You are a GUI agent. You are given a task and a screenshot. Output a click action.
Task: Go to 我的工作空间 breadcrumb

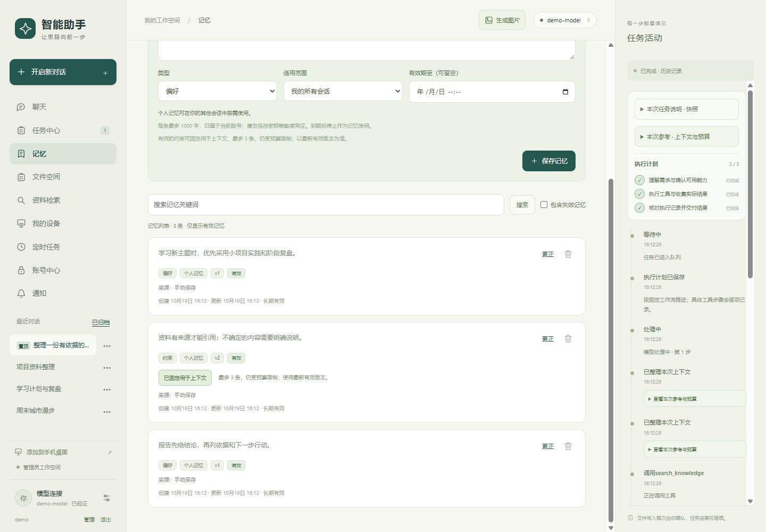coord(162,20)
